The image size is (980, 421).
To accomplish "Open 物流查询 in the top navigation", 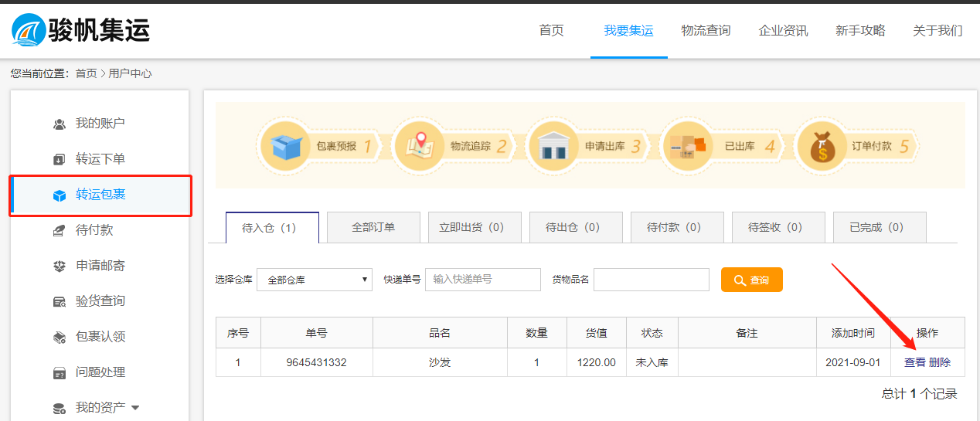I will pyautogui.click(x=706, y=31).
